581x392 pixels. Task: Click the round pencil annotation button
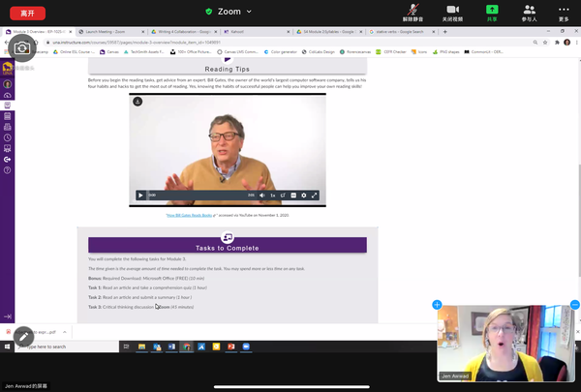[x=23, y=337]
